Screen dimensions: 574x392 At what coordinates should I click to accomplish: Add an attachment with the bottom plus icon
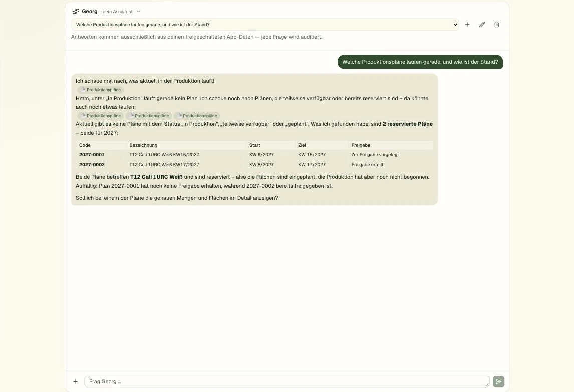76,382
